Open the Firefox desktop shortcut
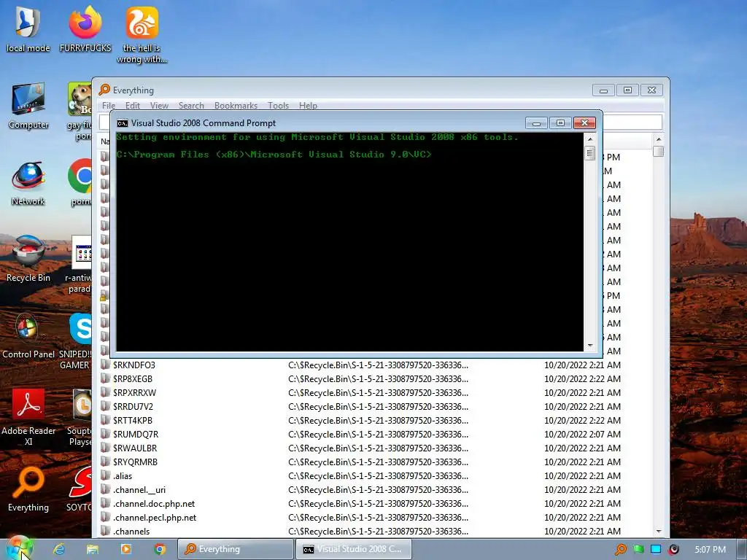The height and width of the screenshot is (560, 747). point(85,29)
